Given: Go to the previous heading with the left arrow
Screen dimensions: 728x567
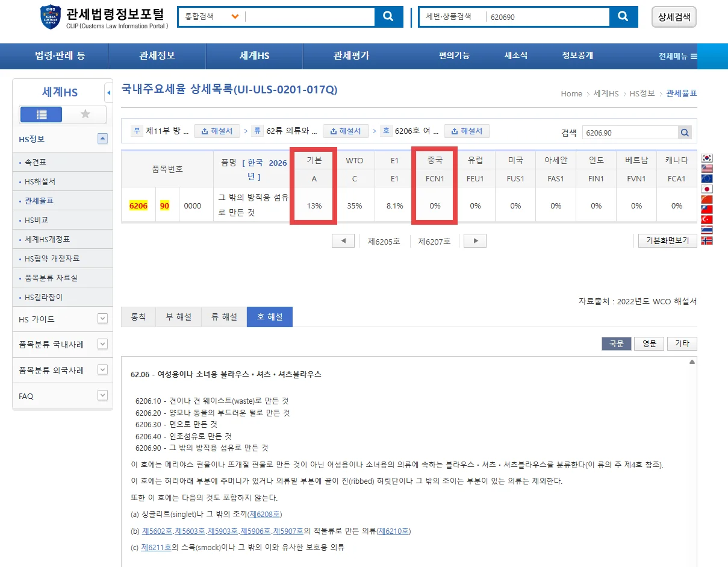Looking at the screenshot, I should click(x=343, y=241).
